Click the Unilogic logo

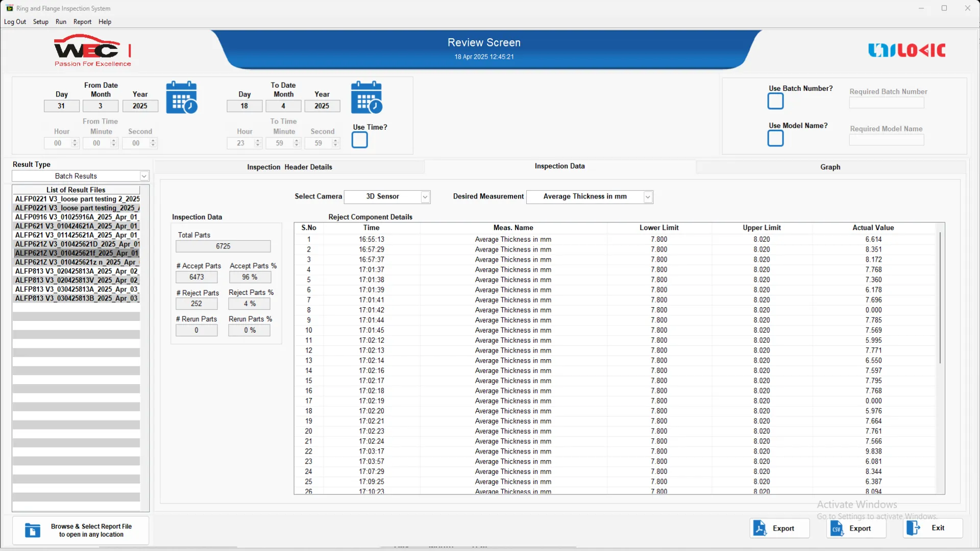(x=906, y=50)
